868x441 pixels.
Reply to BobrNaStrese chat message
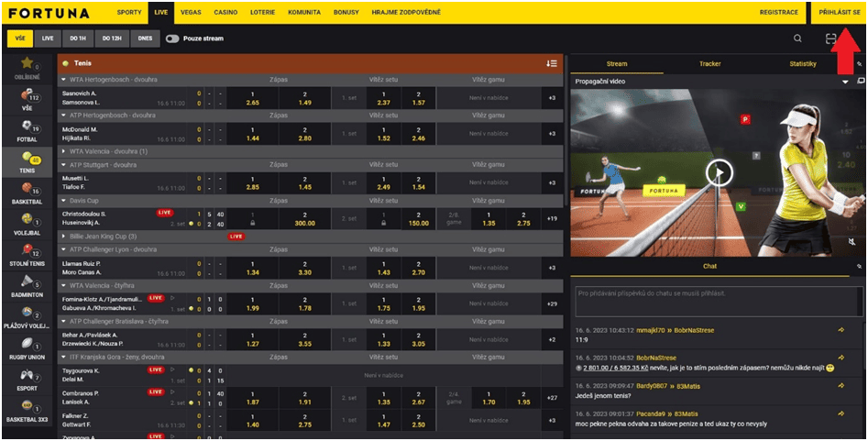click(x=841, y=358)
